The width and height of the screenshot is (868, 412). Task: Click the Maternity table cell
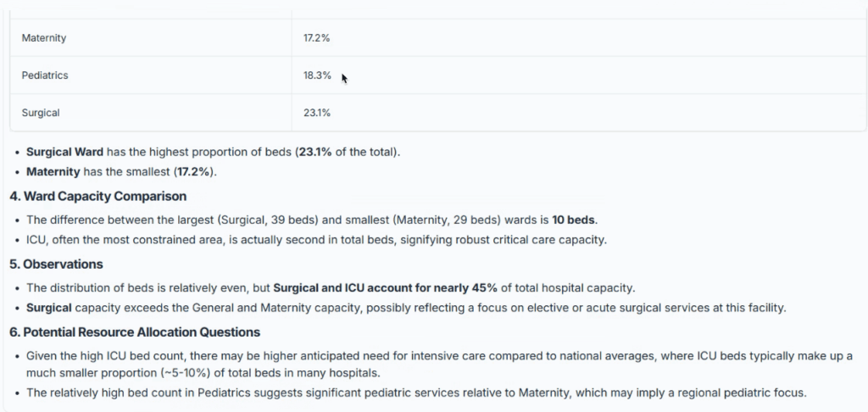(x=44, y=38)
